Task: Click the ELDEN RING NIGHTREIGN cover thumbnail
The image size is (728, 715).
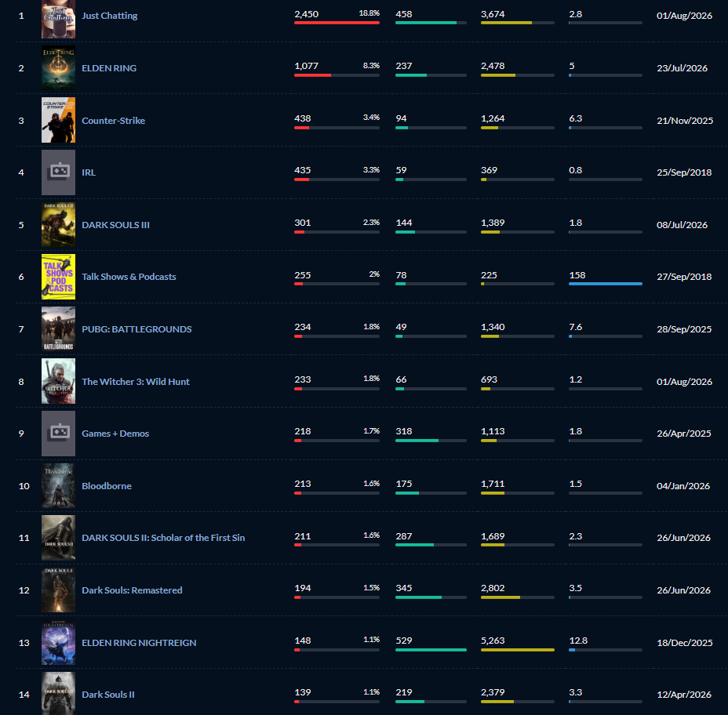Action: coord(58,642)
